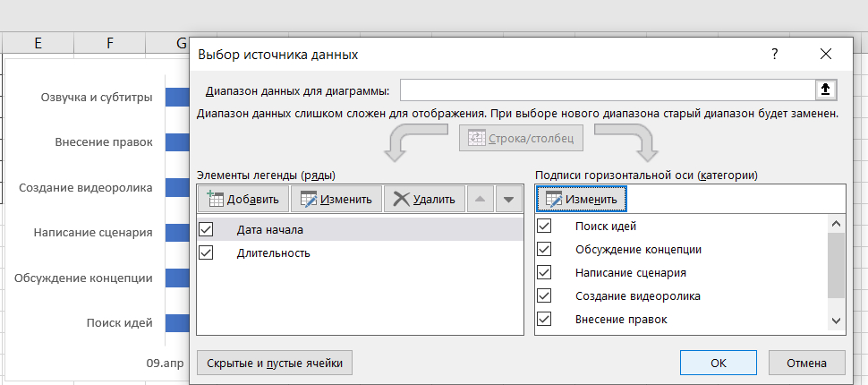Screen dimensions: 868x385
Task: Click the chart data range input field
Action: click(607, 90)
